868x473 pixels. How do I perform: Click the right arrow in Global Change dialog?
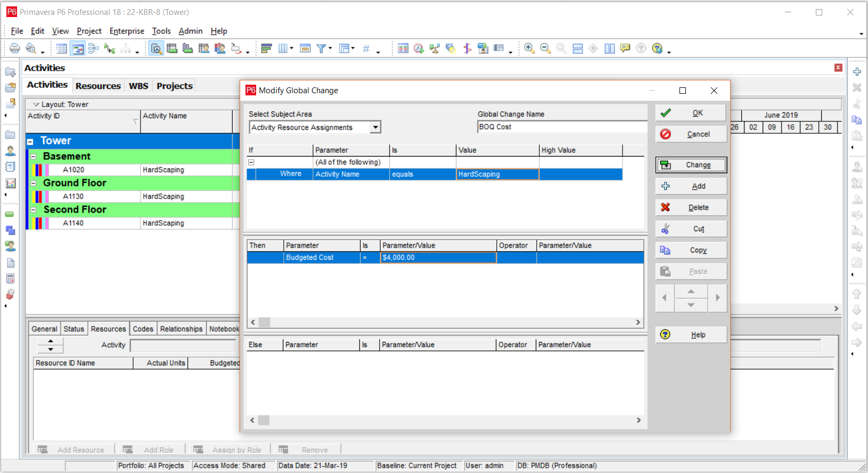(717, 298)
